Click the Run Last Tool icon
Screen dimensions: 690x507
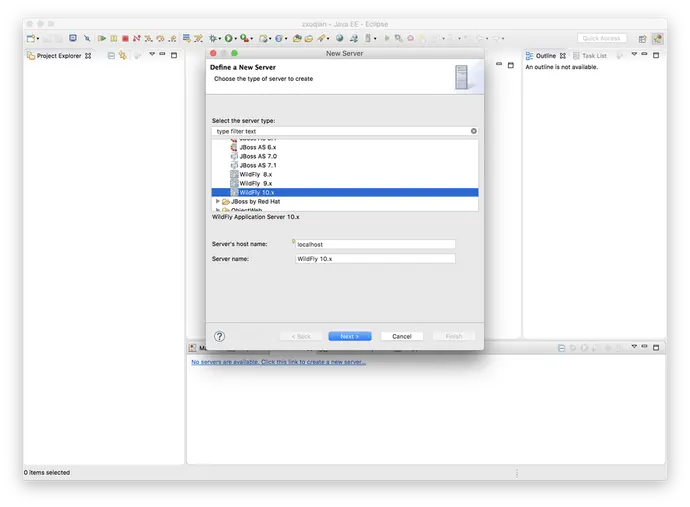(x=245, y=38)
